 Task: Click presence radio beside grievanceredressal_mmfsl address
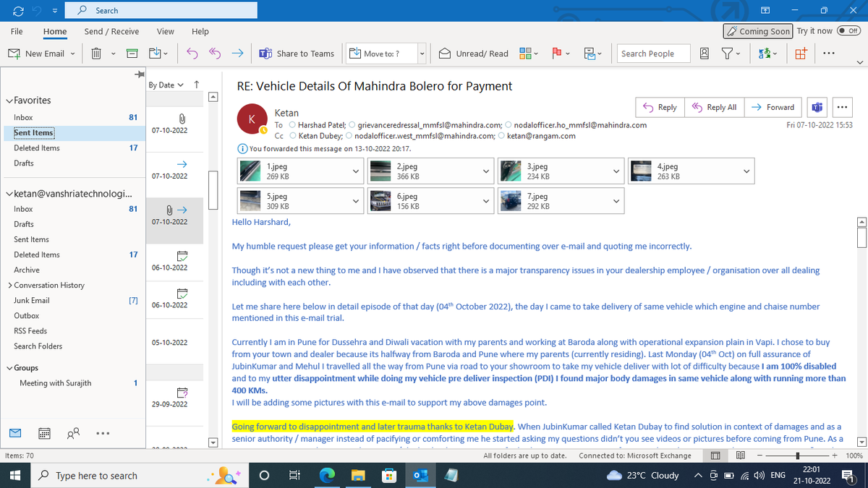(x=352, y=125)
